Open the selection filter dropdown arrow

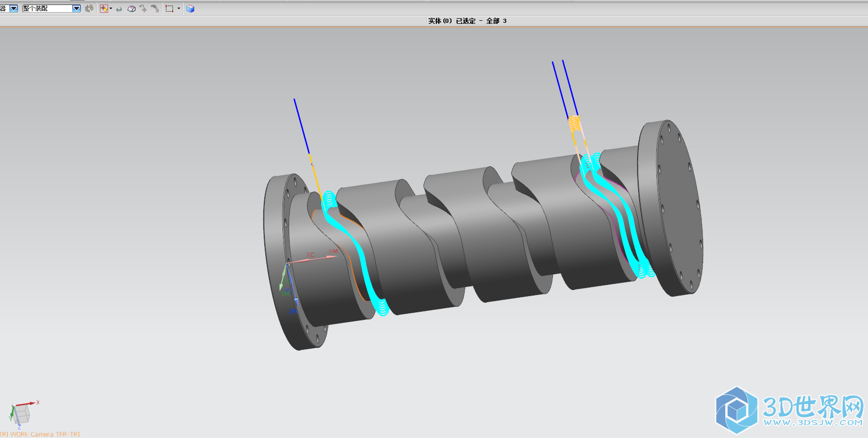pos(111,9)
